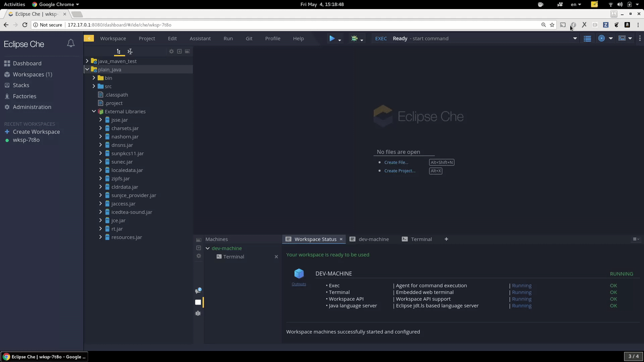Click the Create File... link
Screen dimensions: 644x362
(396, 162)
